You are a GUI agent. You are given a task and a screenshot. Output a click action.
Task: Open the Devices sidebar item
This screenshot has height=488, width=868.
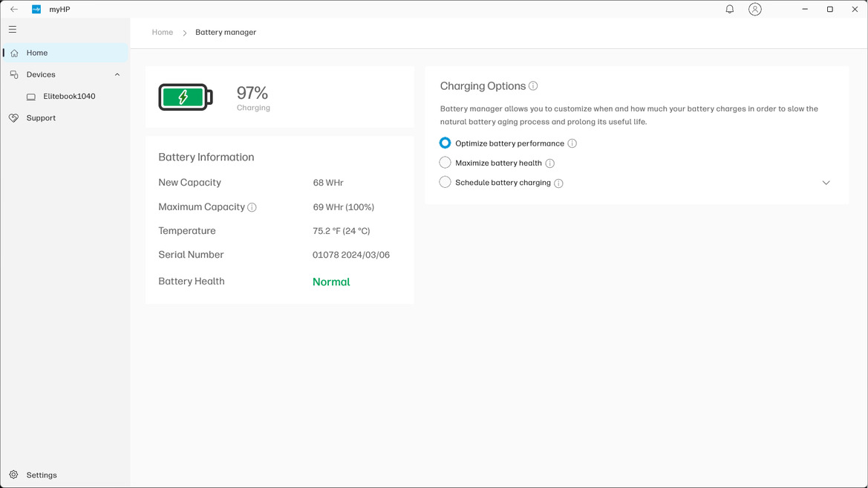65,75
